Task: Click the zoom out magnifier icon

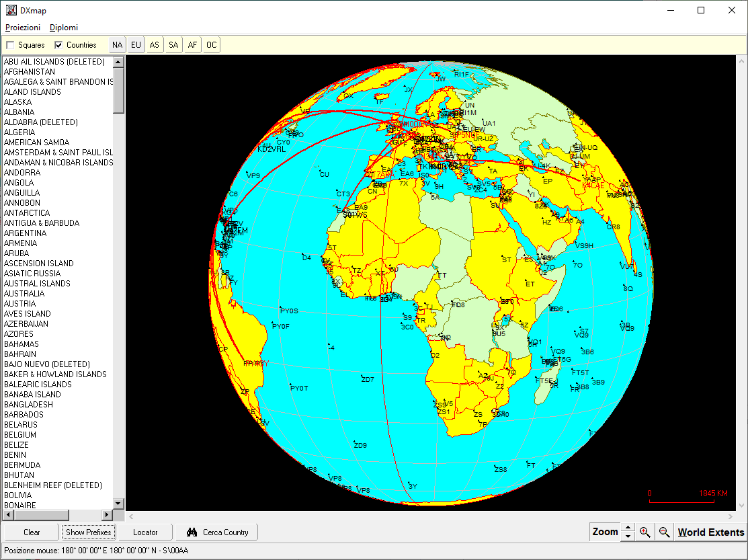Action: [664, 532]
